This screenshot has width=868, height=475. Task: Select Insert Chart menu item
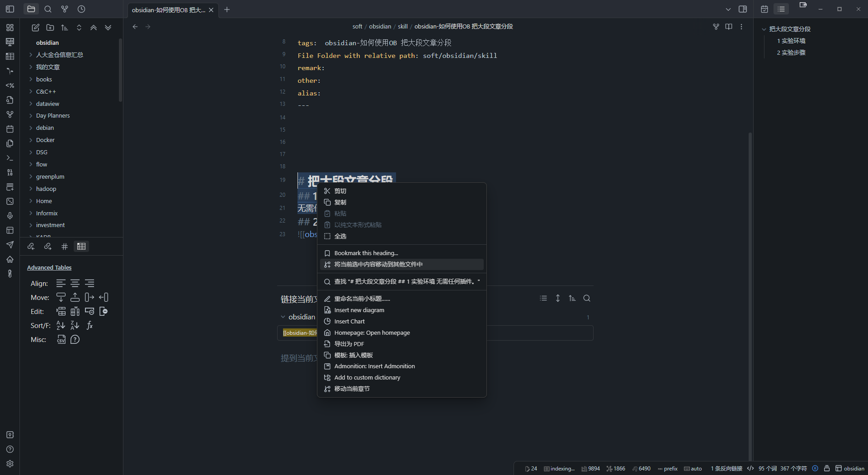[x=402, y=321]
